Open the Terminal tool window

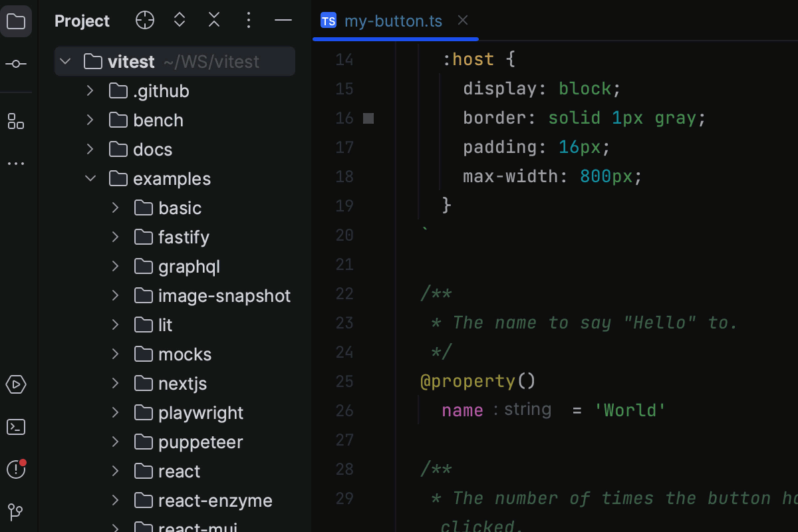pos(16,427)
